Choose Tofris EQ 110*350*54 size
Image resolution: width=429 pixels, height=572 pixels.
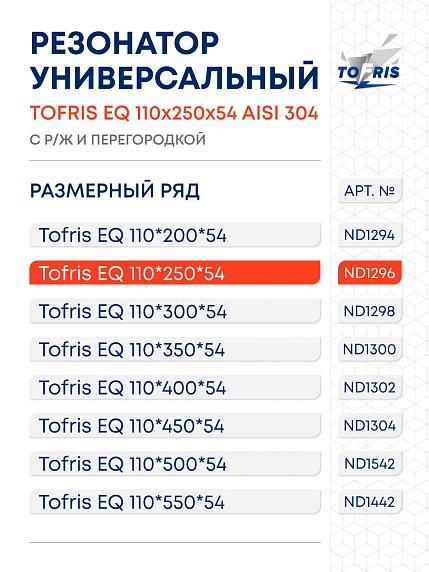click(x=175, y=349)
